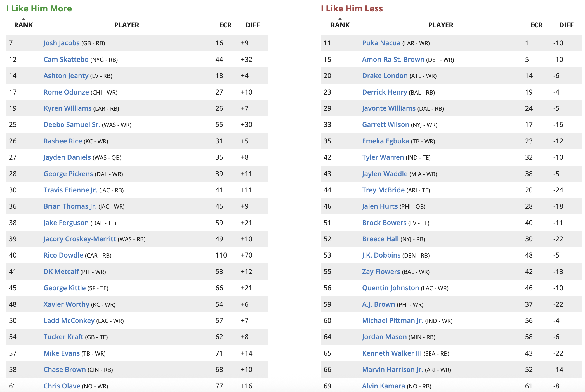The height and width of the screenshot is (392, 585).
Task: Select the Chris Olave link
Action: [62, 386]
